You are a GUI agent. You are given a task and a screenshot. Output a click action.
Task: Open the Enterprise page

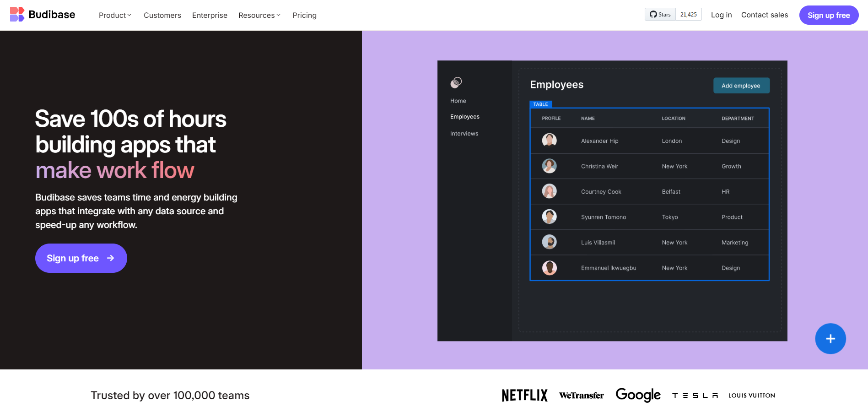pyautogui.click(x=210, y=15)
